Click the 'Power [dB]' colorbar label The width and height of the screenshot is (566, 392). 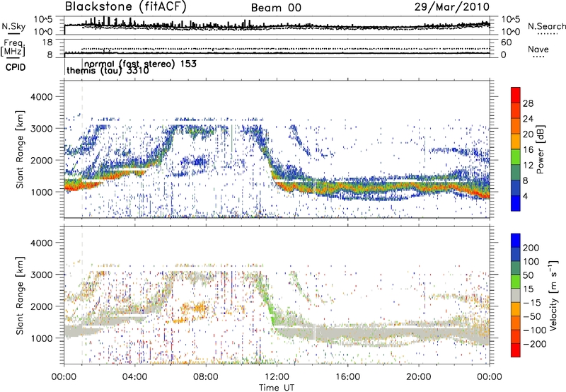point(540,149)
